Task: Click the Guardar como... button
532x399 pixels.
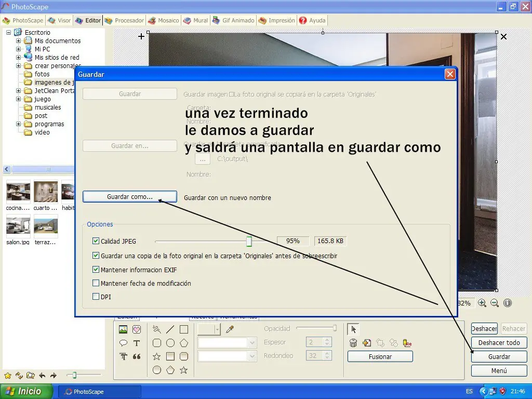Action: click(129, 197)
